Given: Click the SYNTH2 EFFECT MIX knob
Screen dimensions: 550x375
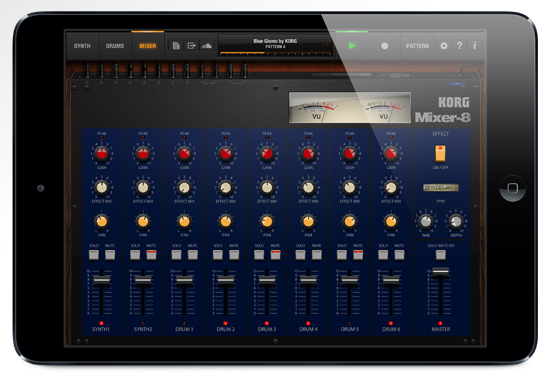Looking at the screenshot, I should point(143,188).
